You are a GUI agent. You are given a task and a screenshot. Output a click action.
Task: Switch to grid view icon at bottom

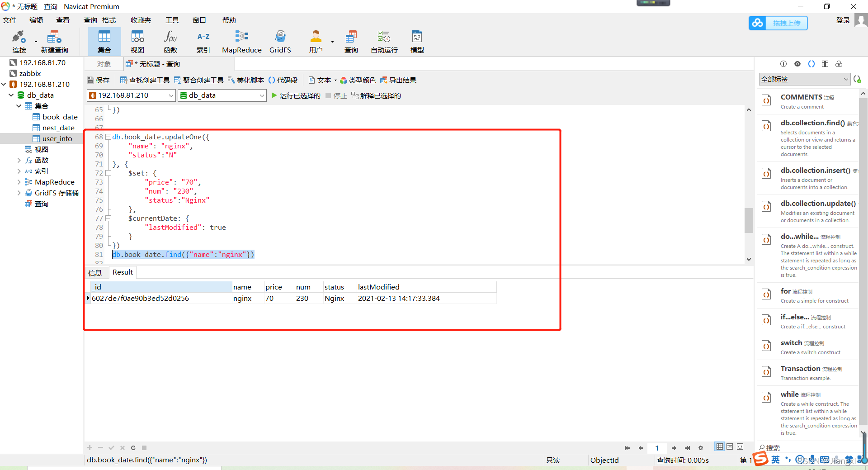720,447
